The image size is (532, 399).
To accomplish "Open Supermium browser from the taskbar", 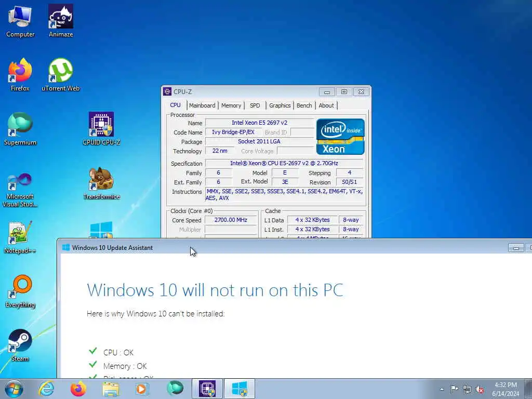I will pyautogui.click(x=175, y=389).
